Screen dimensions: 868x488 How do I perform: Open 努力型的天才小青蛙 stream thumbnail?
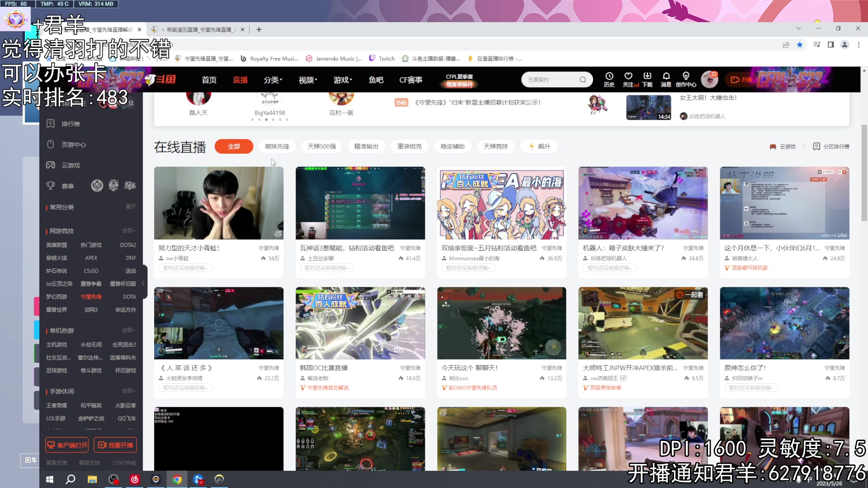pos(219,203)
